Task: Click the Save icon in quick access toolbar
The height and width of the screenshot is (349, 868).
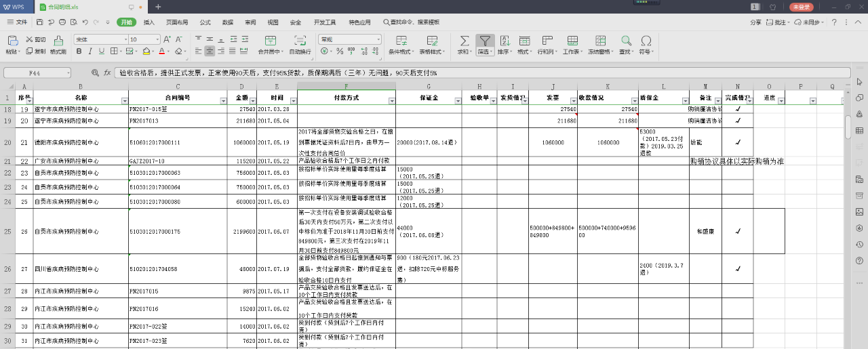Action: (40, 22)
